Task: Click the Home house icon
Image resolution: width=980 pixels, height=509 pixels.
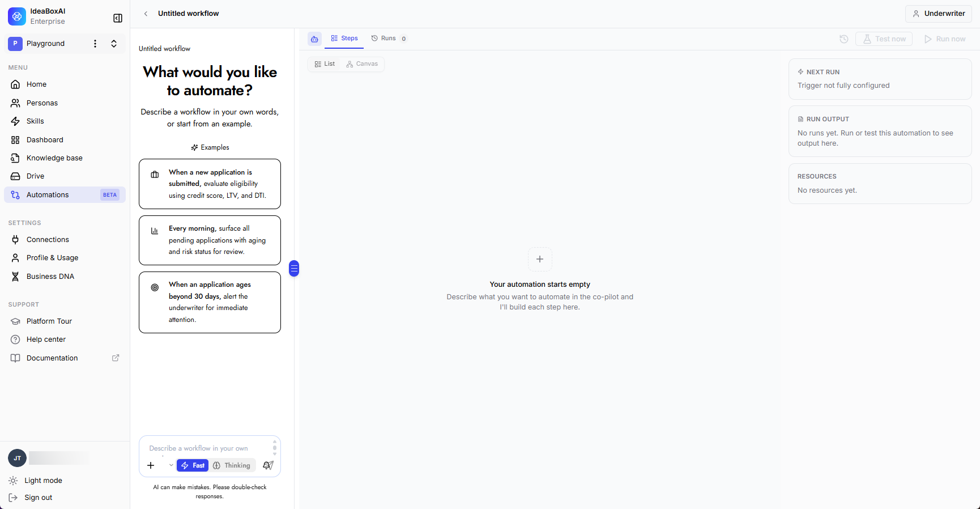Action: click(15, 84)
